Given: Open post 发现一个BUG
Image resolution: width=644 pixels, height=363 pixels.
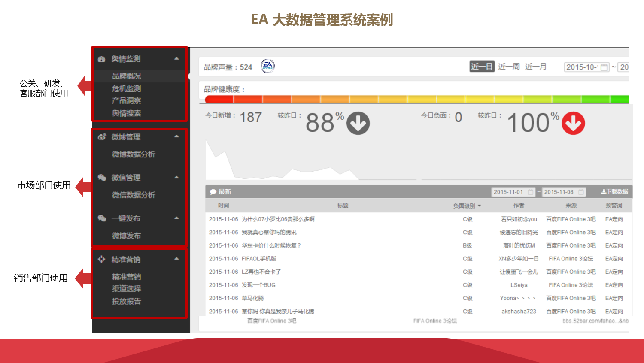Looking at the screenshot, I should pos(258,285).
